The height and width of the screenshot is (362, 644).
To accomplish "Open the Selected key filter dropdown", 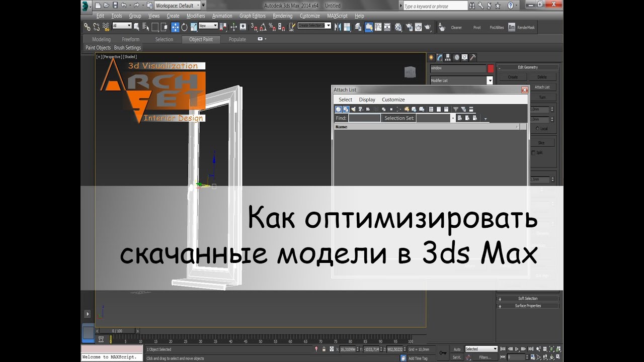I will [481, 349].
